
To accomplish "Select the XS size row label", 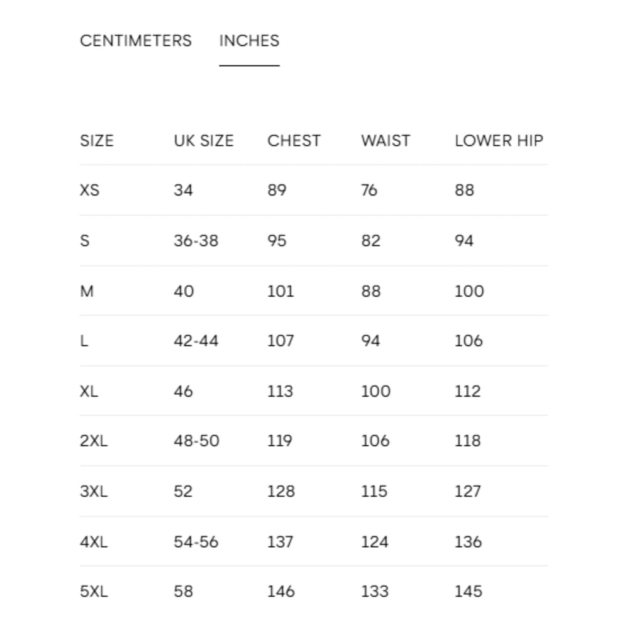I will 89,190.
